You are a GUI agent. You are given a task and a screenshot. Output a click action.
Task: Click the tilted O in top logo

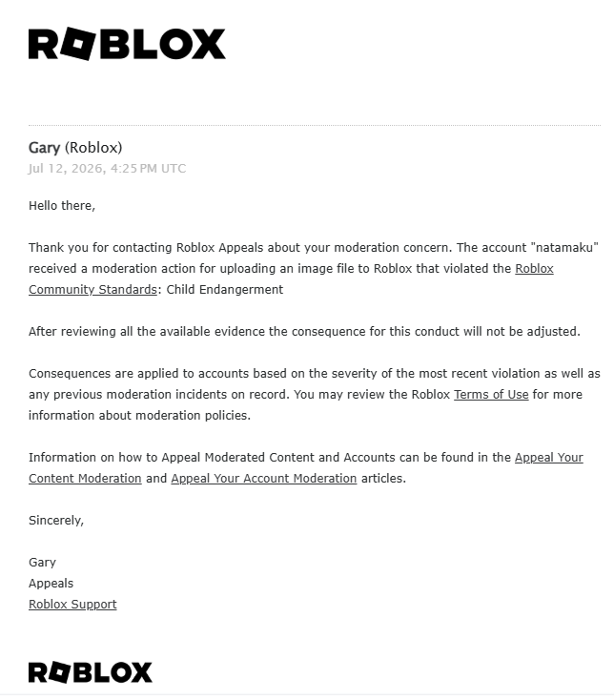77,44
